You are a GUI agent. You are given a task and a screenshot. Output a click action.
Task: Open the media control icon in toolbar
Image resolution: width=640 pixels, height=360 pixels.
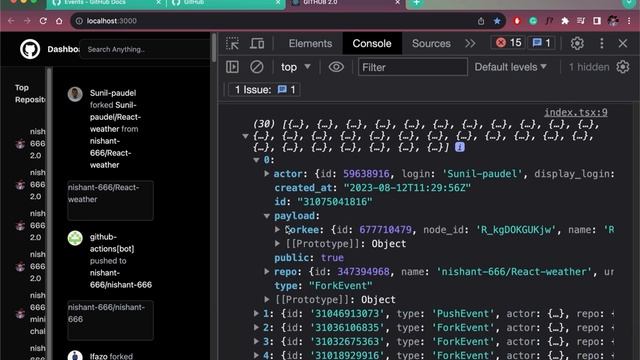click(581, 21)
